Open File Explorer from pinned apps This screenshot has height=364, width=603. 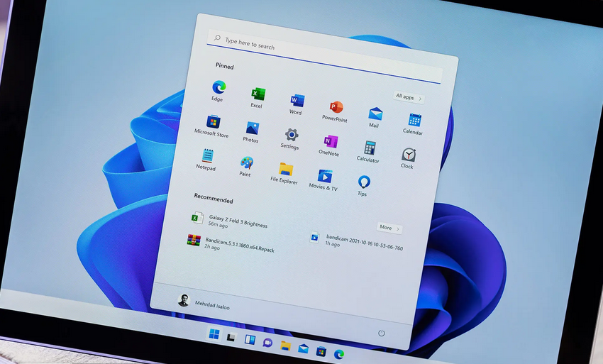point(284,173)
